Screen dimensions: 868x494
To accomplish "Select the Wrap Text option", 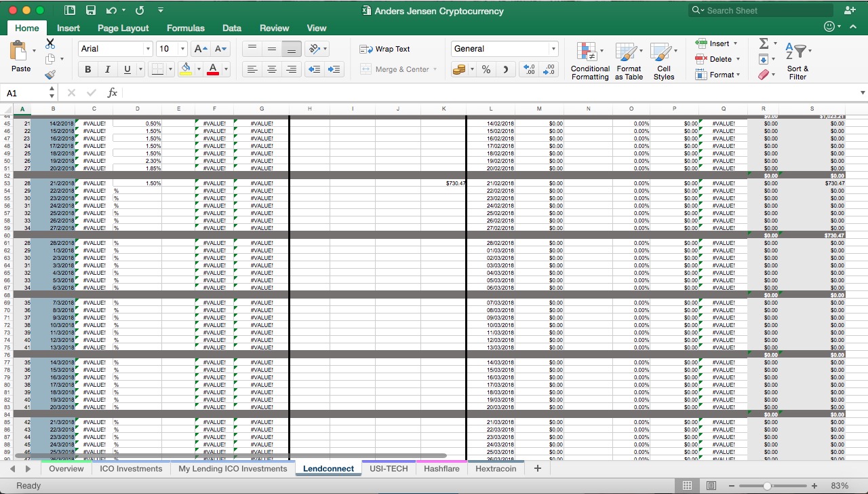I will point(387,49).
